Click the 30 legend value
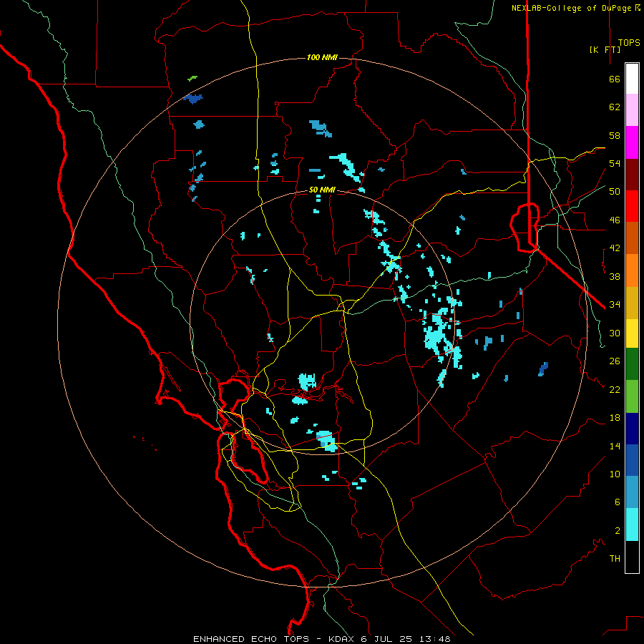This screenshot has width=644, height=644. coord(615,333)
